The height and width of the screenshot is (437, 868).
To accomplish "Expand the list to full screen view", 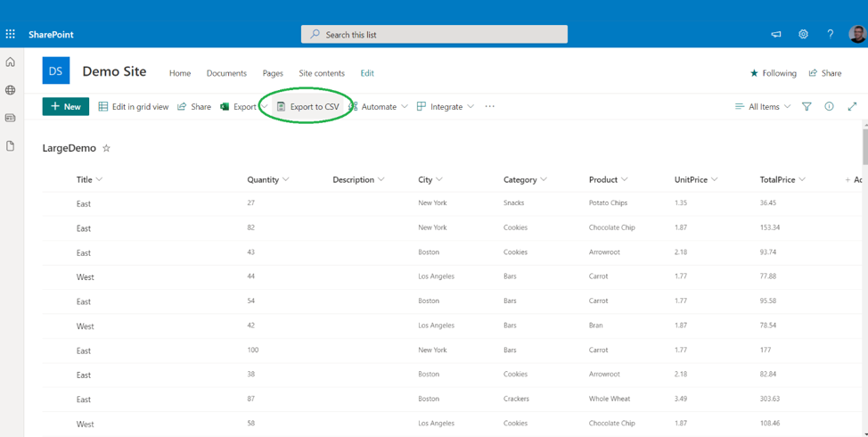I will pos(852,107).
